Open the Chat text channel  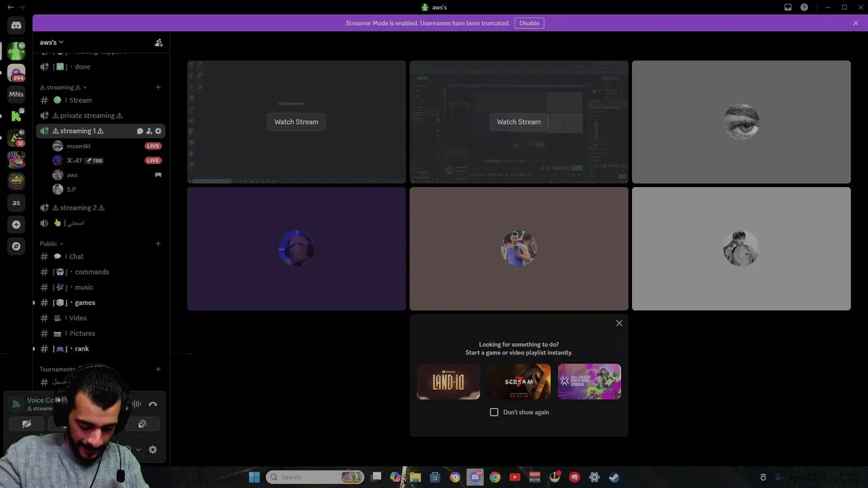100,257
